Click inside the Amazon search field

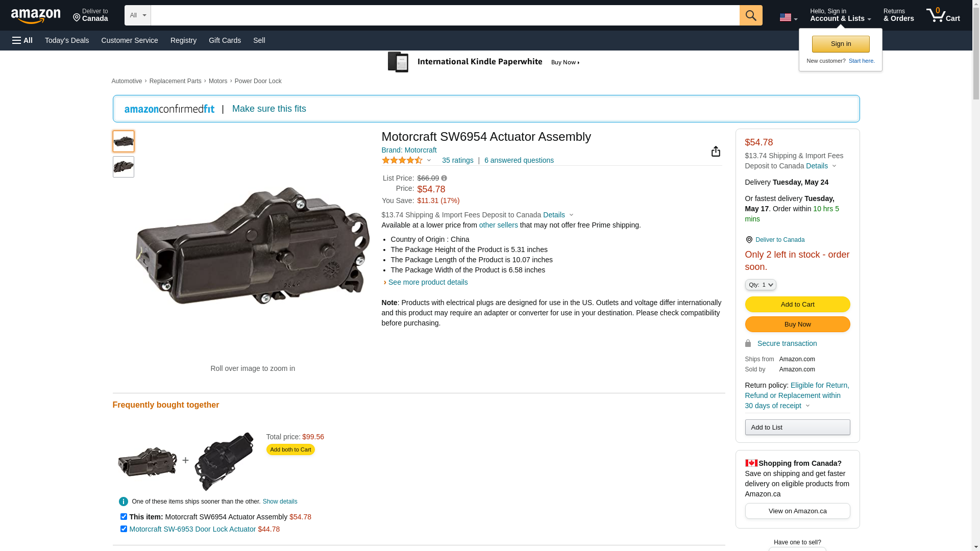click(x=444, y=15)
